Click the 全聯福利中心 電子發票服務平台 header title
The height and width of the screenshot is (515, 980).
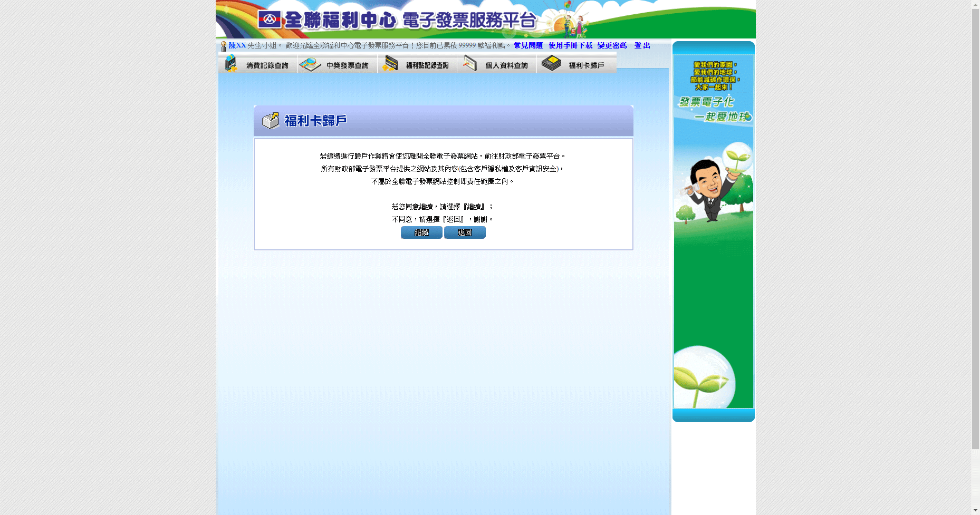(x=410, y=20)
